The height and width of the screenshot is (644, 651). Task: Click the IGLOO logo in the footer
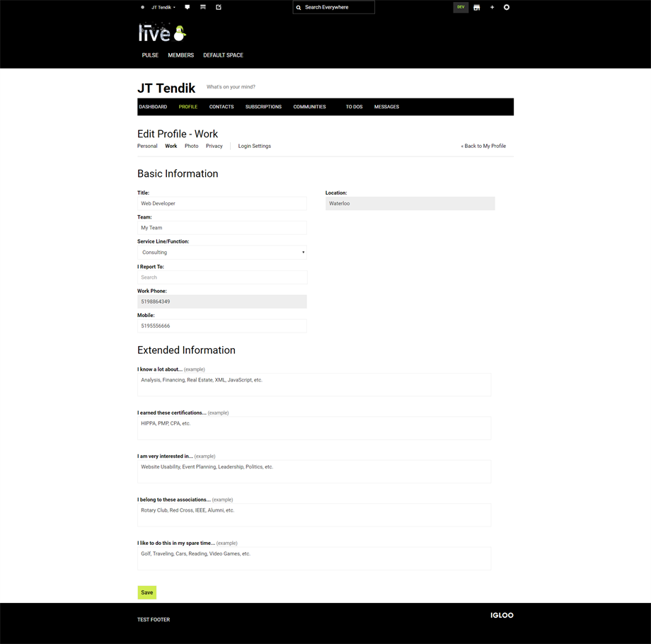coord(502,615)
